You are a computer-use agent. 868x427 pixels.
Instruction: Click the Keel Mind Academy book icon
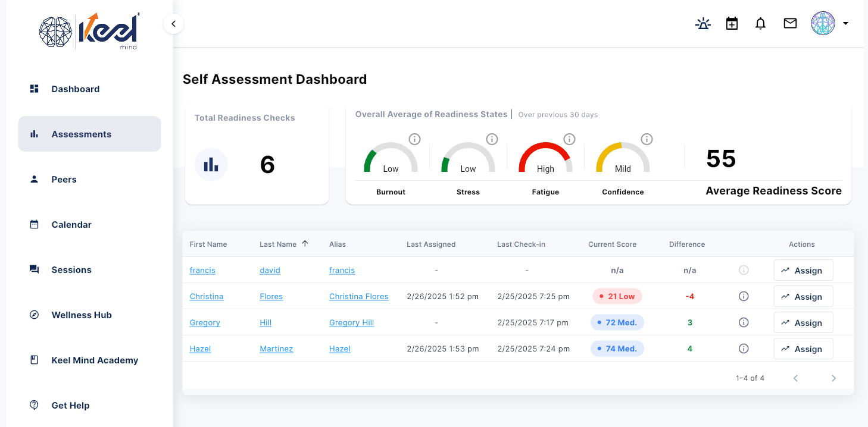[34, 360]
